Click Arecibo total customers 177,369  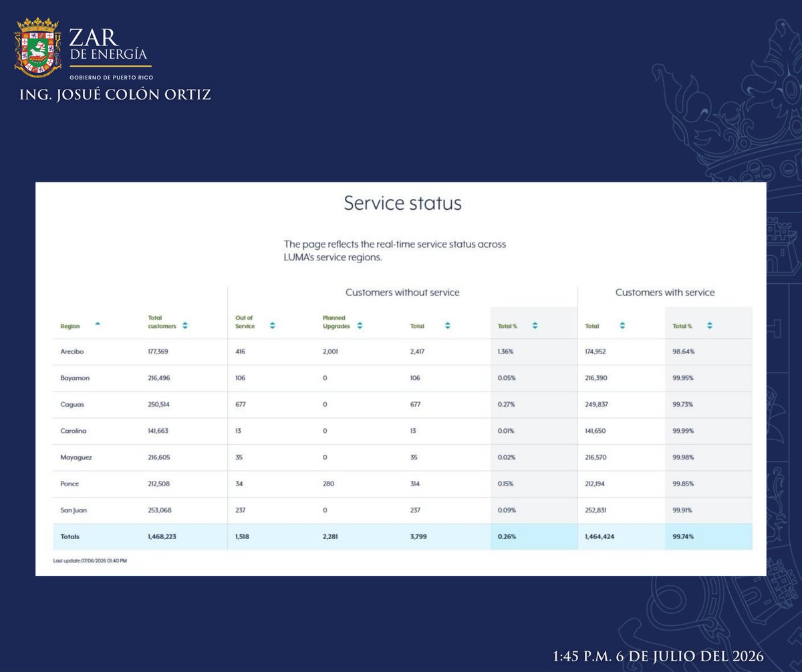click(158, 351)
